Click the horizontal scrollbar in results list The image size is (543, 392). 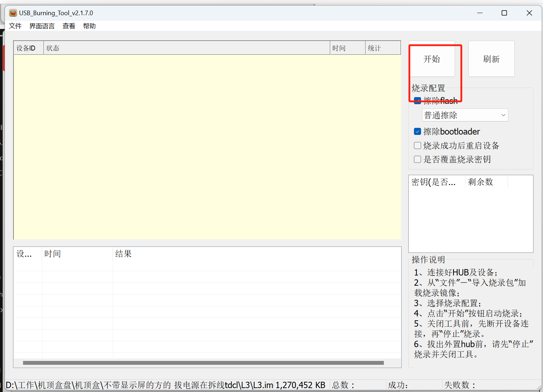203,363
